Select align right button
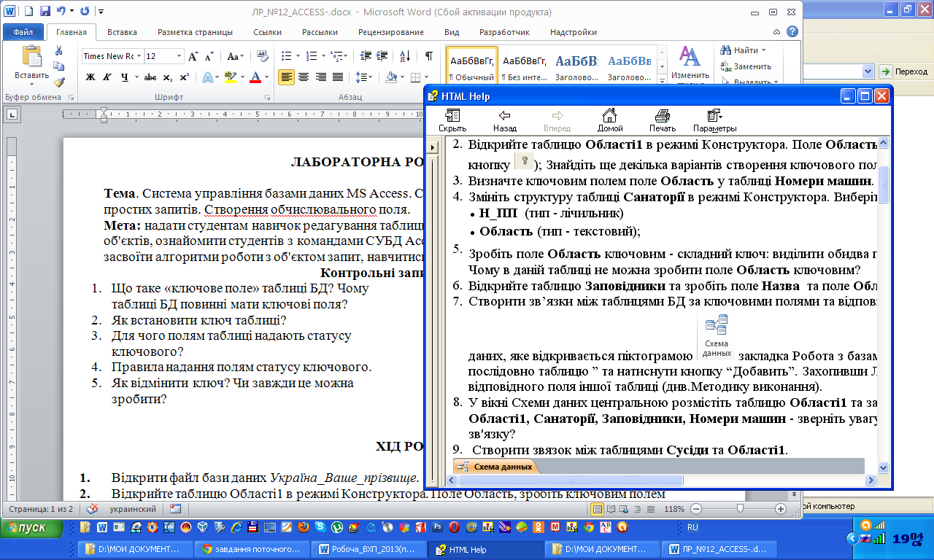Viewport: 934px width, 560px height. tap(320, 77)
